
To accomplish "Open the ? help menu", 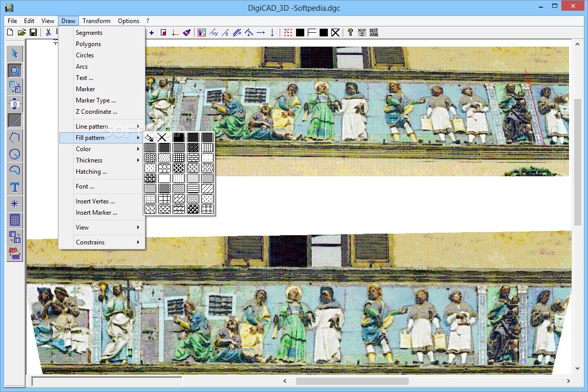I will coord(148,21).
